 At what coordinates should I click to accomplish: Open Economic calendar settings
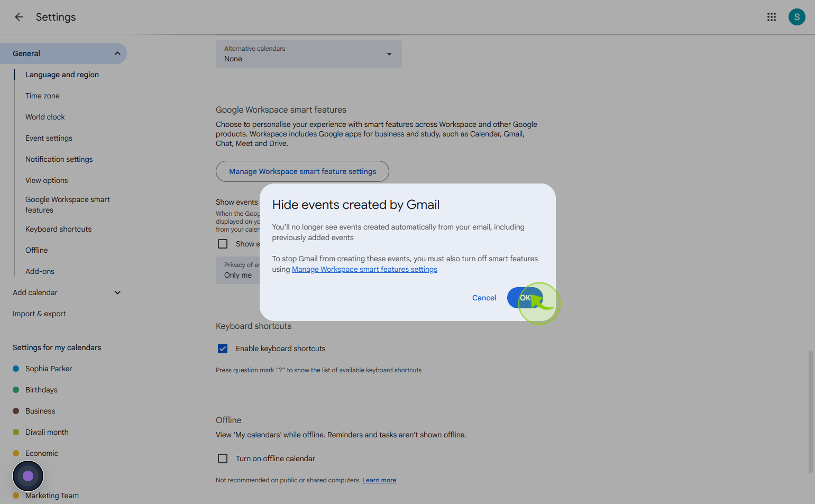(42, 453)
